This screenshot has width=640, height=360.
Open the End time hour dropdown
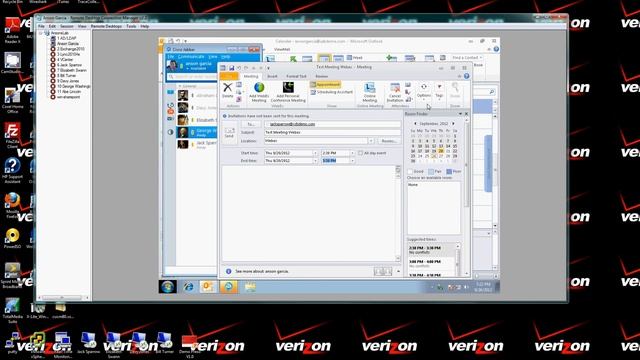[x=353, y=161]
